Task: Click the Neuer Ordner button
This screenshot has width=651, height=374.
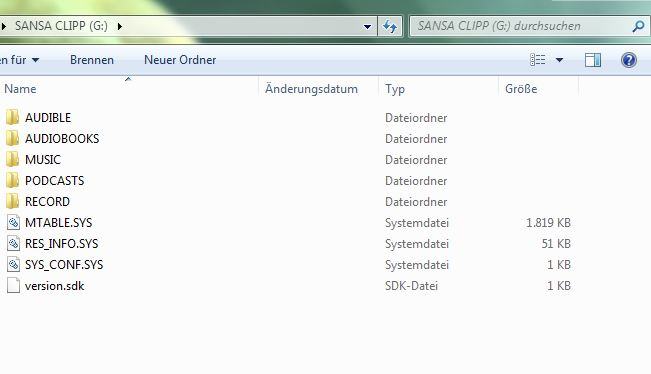Action: [x=180, y=60]
